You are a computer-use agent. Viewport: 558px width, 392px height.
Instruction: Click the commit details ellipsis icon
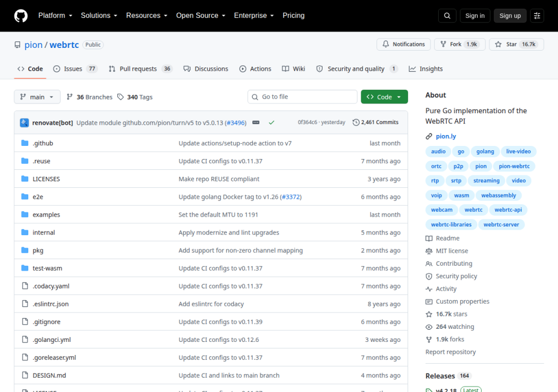point(256,122)
